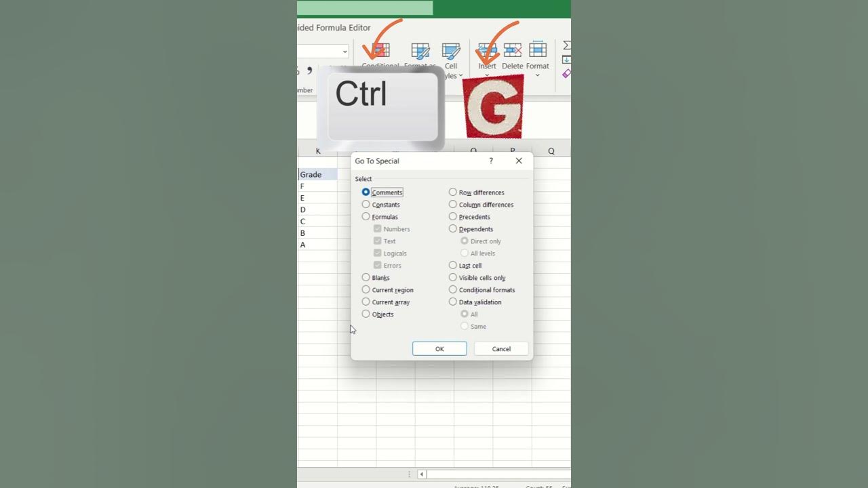Screen dimensions: 868x488
Task: Click the Delete cells icon
Action: 513,50
